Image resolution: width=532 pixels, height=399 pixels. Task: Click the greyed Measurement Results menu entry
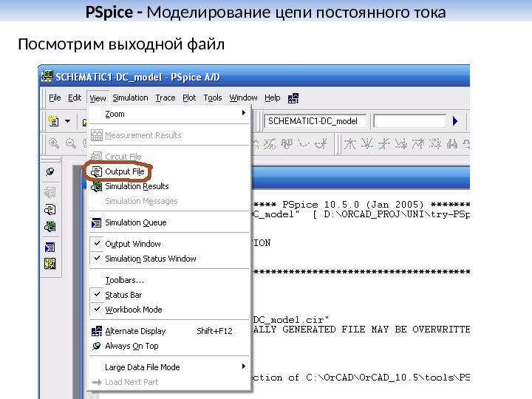(170, 135)
